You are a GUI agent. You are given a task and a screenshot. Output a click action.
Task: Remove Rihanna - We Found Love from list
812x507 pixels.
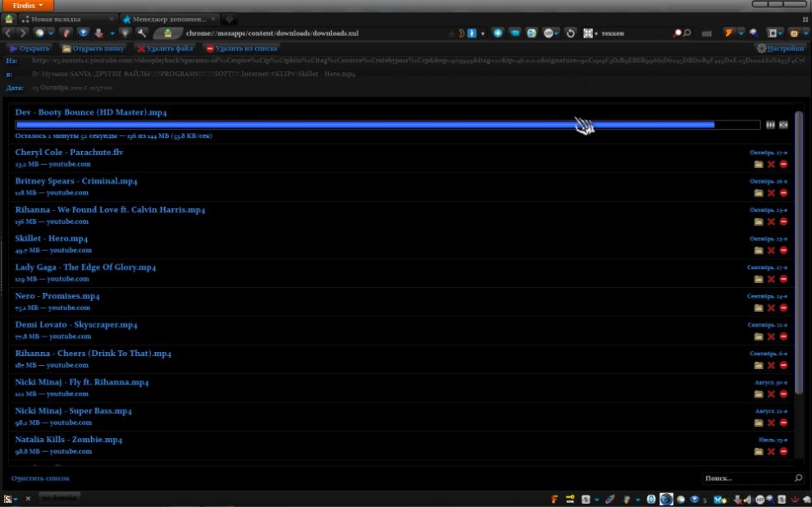[783, 222]
